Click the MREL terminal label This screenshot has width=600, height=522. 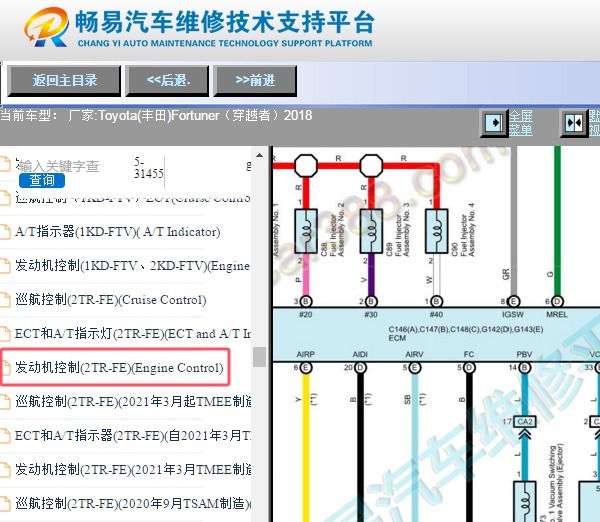tap(557, 315)
